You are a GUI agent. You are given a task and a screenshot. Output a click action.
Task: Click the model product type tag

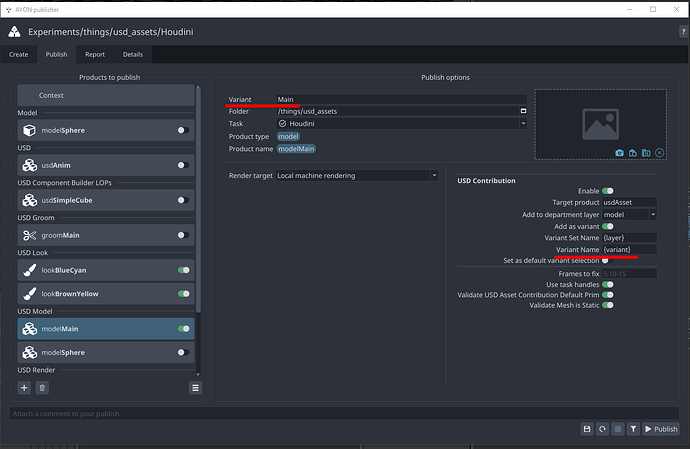pos(288,136)
